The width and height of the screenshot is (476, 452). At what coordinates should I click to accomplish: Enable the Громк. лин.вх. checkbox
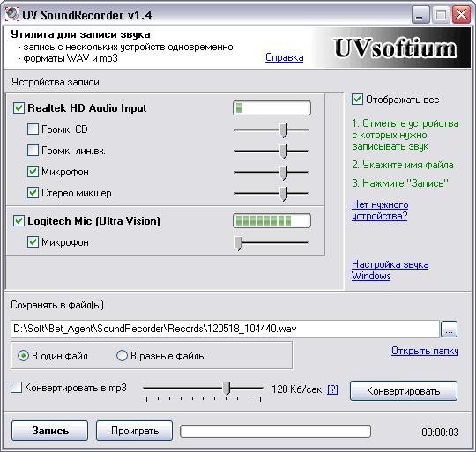coord(33,151)
